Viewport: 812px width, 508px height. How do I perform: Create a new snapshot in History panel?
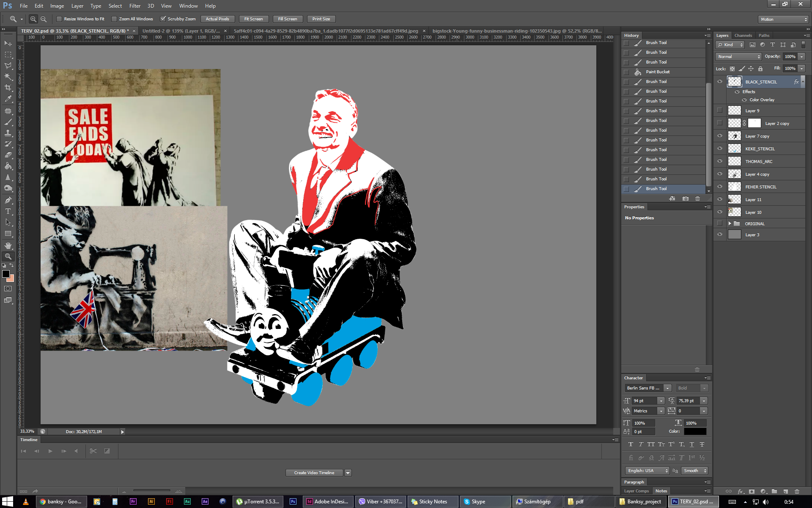point(686,199)
